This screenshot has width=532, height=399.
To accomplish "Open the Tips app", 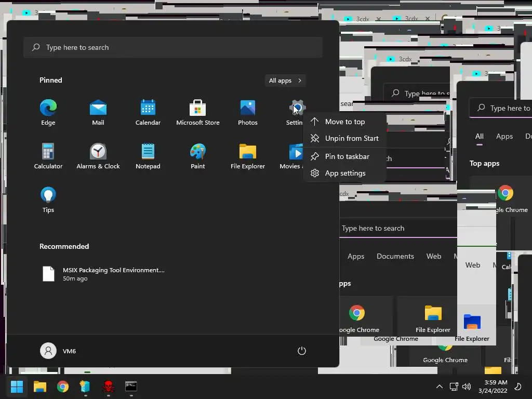I will pyautogui.click(x=48, y=200).
